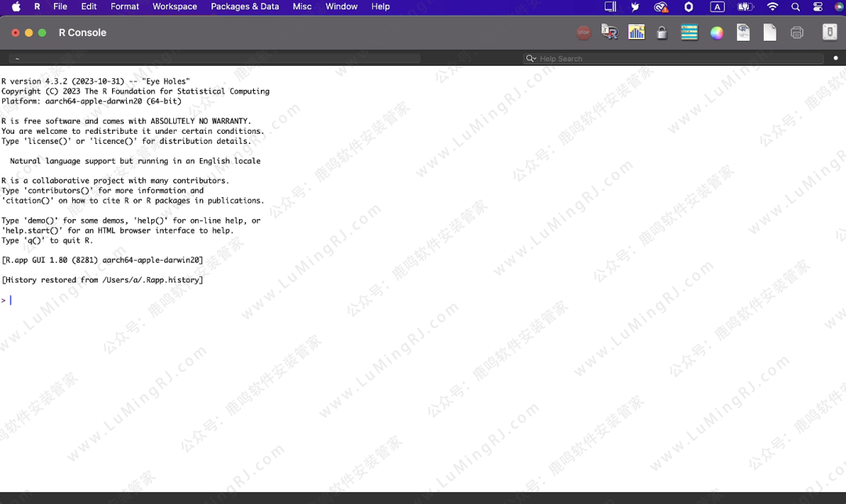Open Quartz graphics window bar chart icon
Screen dimensions: 846x504
pyautogui.click(x=636, y=32)
